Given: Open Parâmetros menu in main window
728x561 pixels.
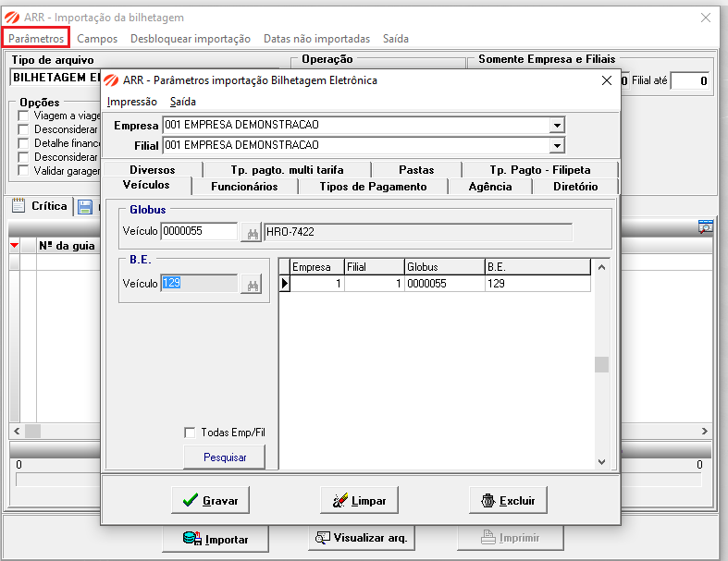Looking at the screenshot, I should 36,38.
